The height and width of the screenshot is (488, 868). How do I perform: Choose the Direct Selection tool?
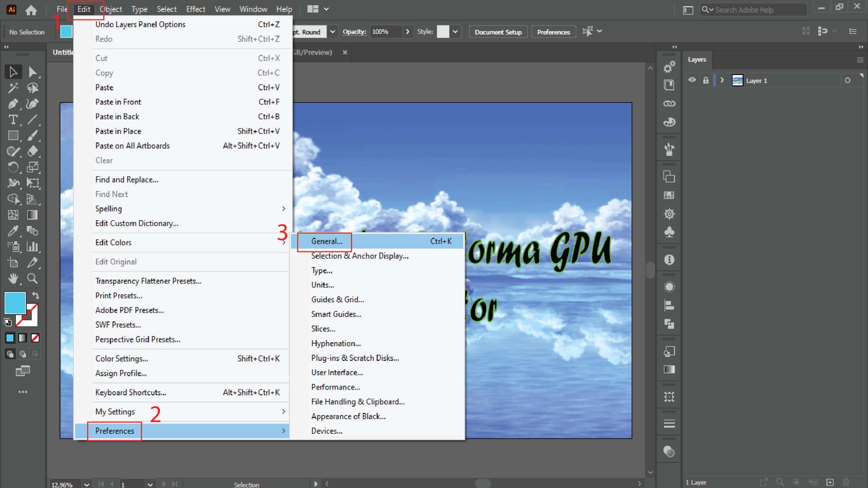coord(33,72)
